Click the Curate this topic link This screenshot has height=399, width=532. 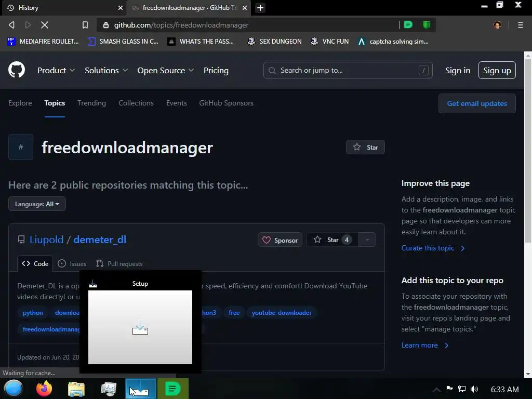point(433,248)
